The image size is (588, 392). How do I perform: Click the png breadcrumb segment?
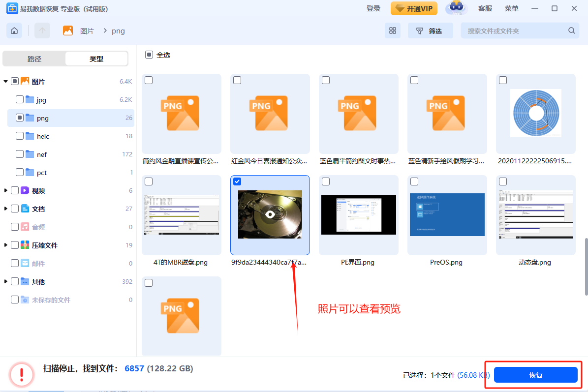[x=118, y=31]
